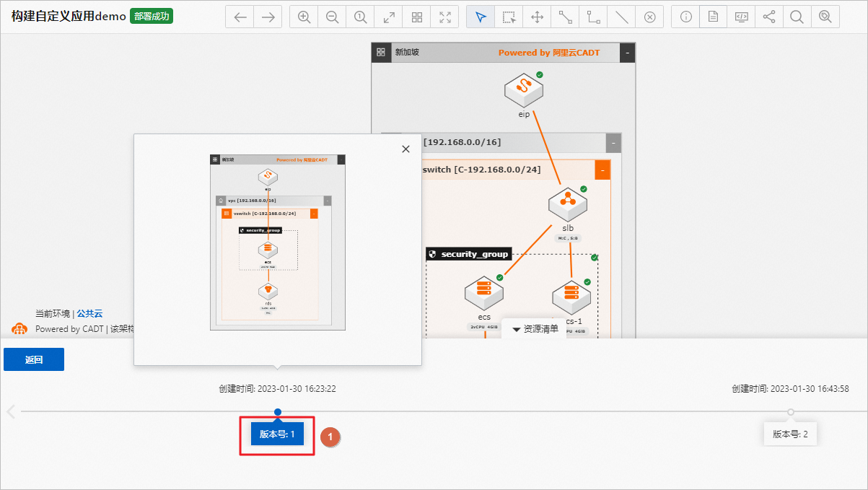
Task: Click the redo right-arrow toolbar icon
Action: (x=268, y=17)
